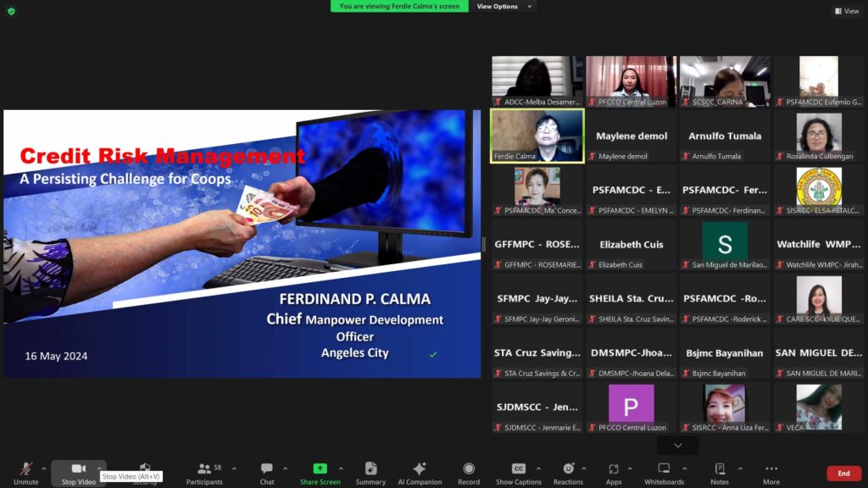
Task: Open the Apps panel
Action: tap(614, 474)
